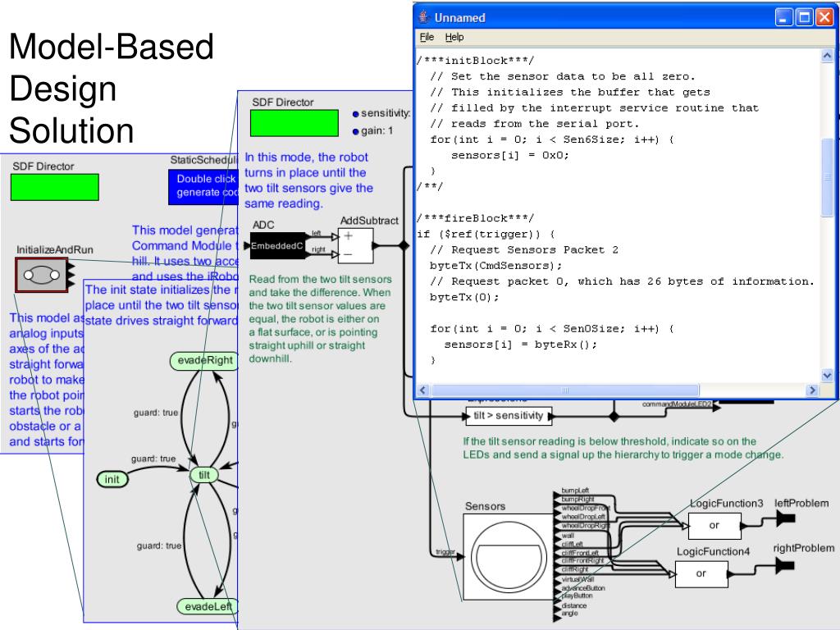840x630 pixels.
Task: Select the init state
Action: pyautogui.click(x=112, y=479)
